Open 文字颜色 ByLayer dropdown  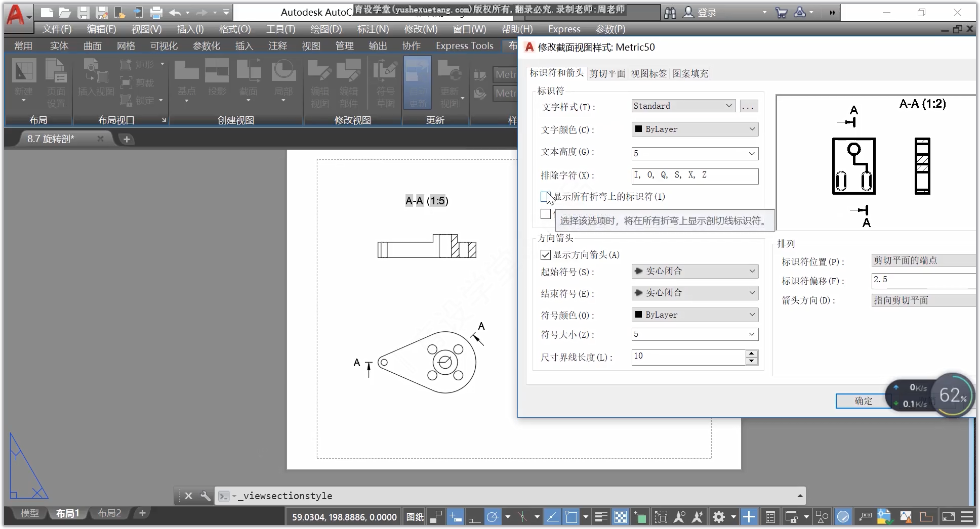[695, 129]
